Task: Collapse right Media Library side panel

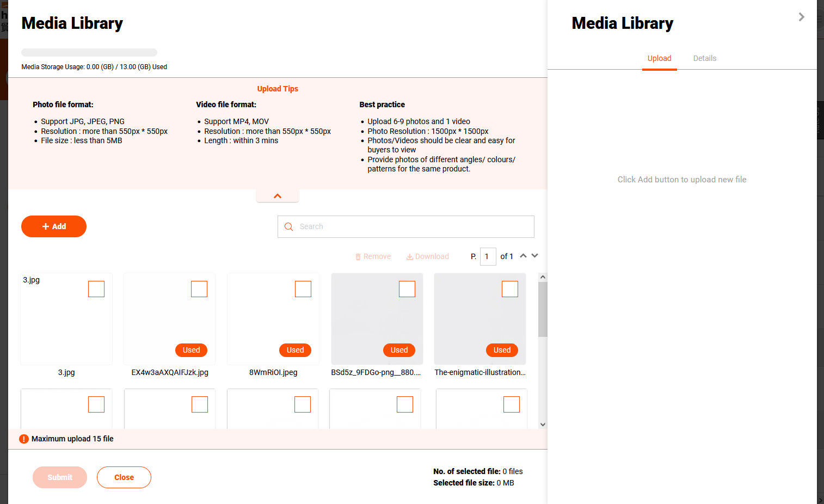Action: coord(801,17)
